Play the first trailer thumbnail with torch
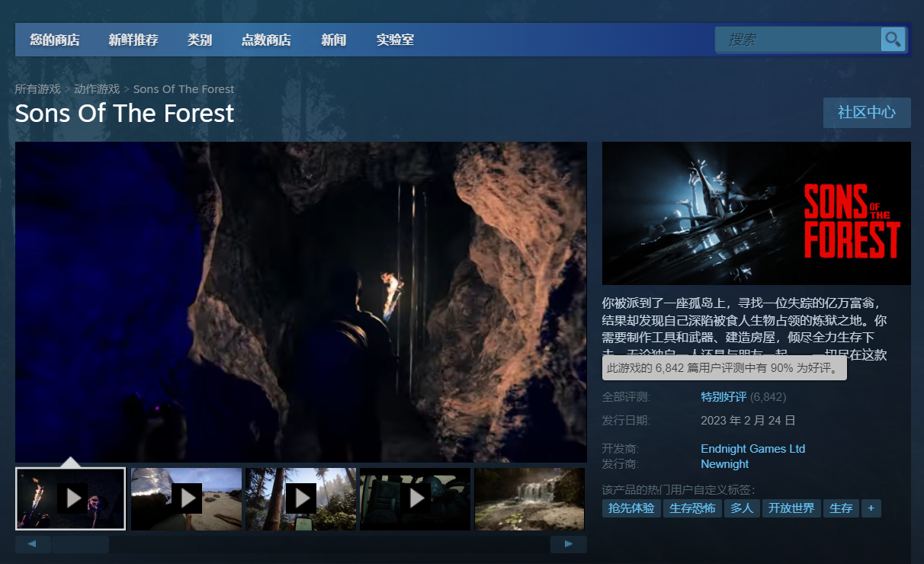 (71, 498)
